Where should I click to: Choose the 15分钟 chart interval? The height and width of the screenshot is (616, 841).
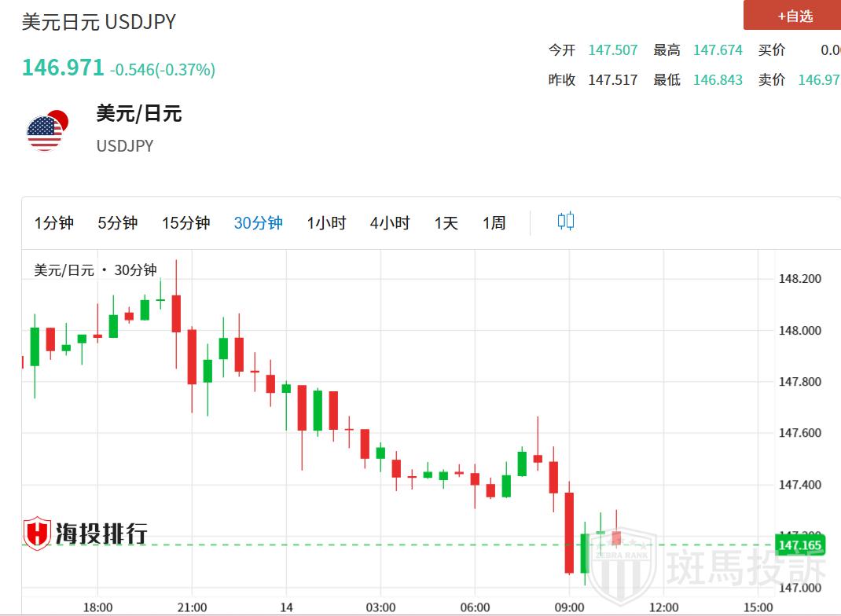186,223
